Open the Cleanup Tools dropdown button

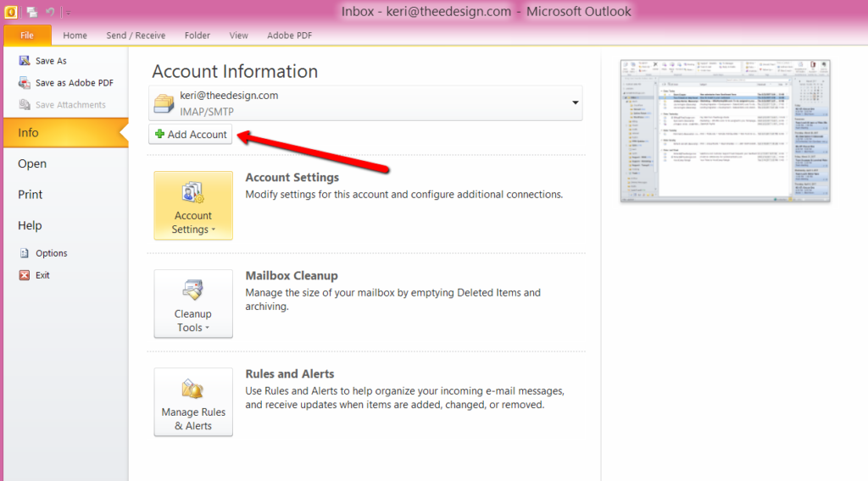click(193, 303)
